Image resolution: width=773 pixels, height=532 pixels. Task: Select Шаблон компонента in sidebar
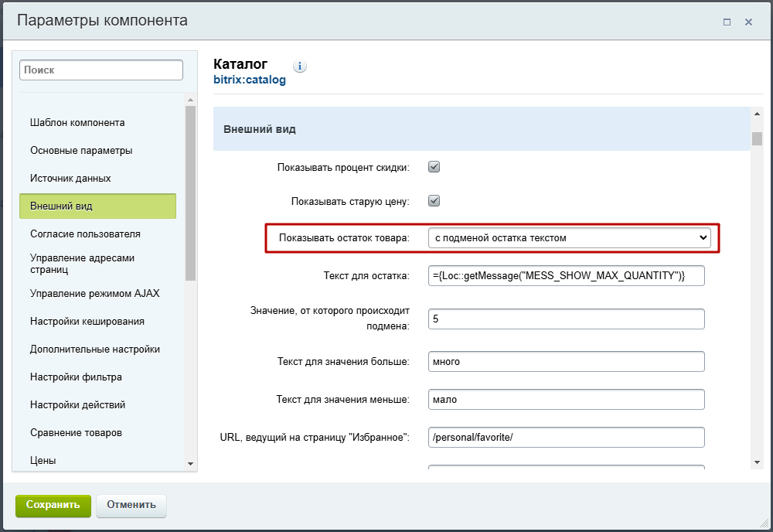click(77, 122)
